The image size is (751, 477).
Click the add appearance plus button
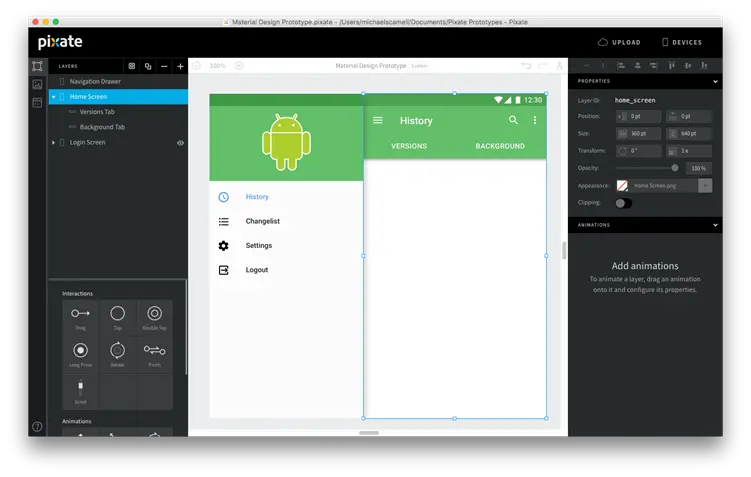(705, 186)
